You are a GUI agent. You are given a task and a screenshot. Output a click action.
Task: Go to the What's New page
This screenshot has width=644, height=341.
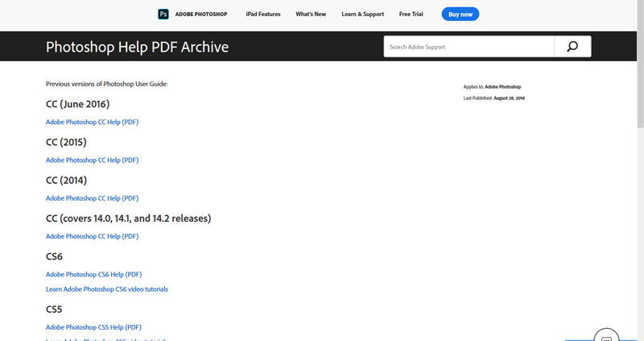[x=311, y=14]
